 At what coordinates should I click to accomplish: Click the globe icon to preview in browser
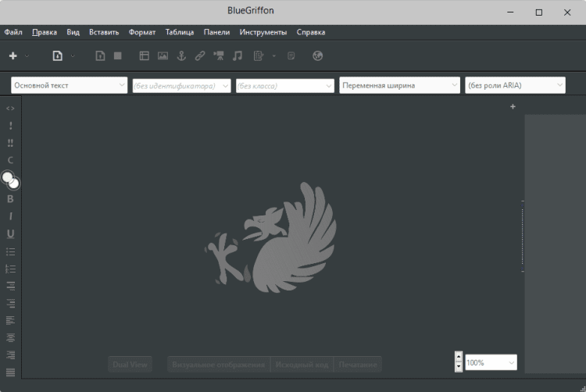(x=318, y=56)
